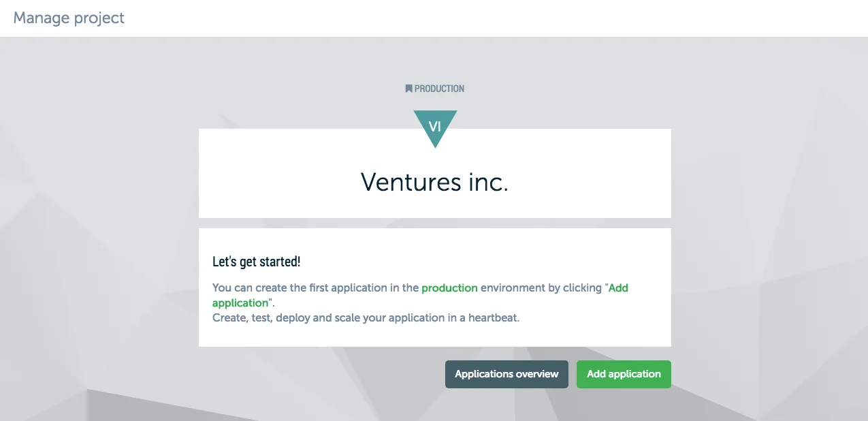
Task: Follow the green production environment link
Action: coord(449,287)
